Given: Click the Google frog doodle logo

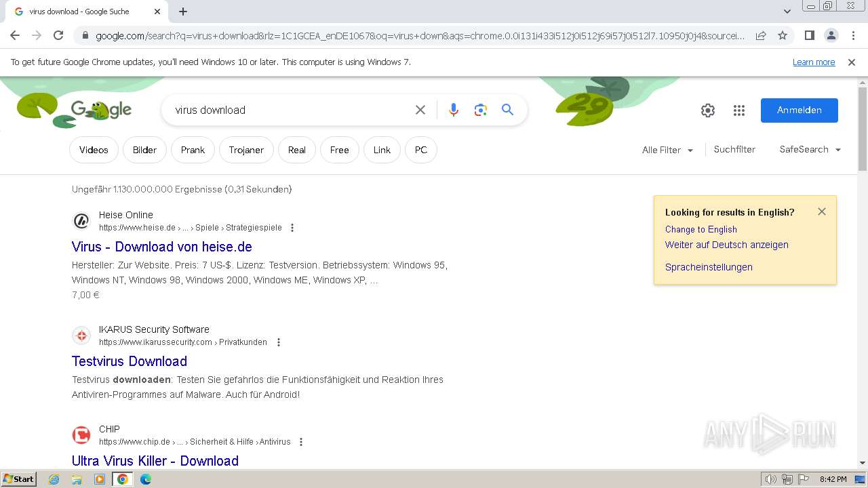Looking at the screenshot, I should [x=101, y=110].
